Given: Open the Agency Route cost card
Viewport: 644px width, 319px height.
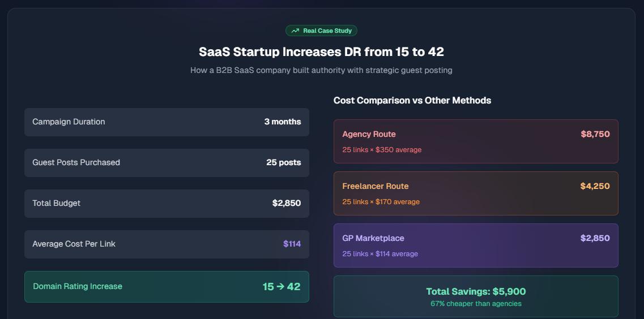Looking at the screenshot, I should coord(476,141).
